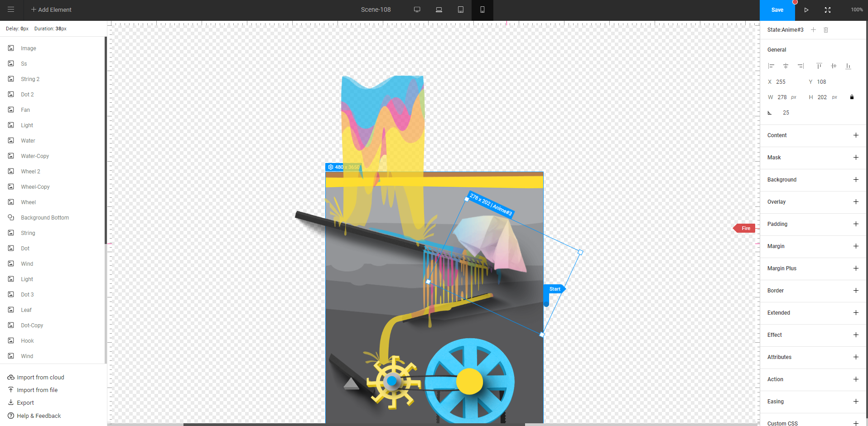Image resolution: width=868 pixels, height=426 pixels.
Task: Select the laptop preview mode
Action: tap(439, 10)
